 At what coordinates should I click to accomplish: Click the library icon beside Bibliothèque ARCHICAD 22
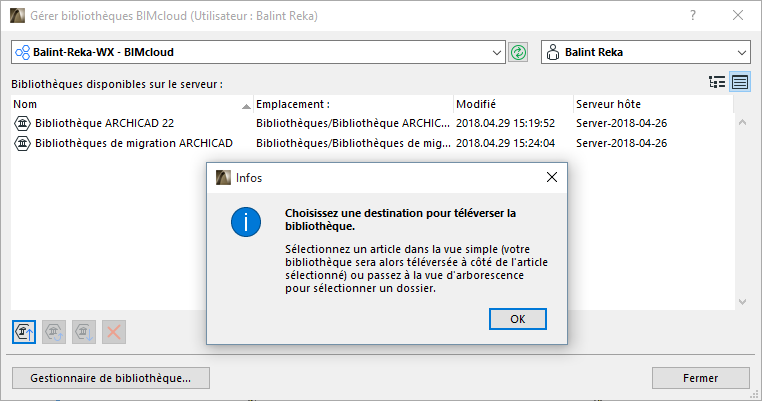tap(23, 123)
